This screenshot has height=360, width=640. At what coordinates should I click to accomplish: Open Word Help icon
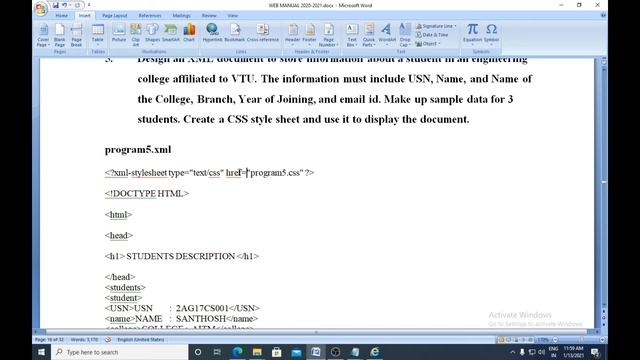click(603, 15)
